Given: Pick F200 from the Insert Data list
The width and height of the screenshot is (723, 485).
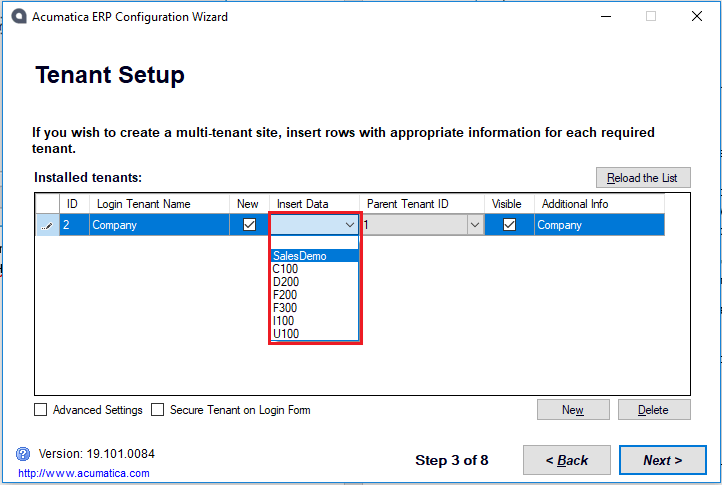Looking at the screenshot, I should (314, 295).
